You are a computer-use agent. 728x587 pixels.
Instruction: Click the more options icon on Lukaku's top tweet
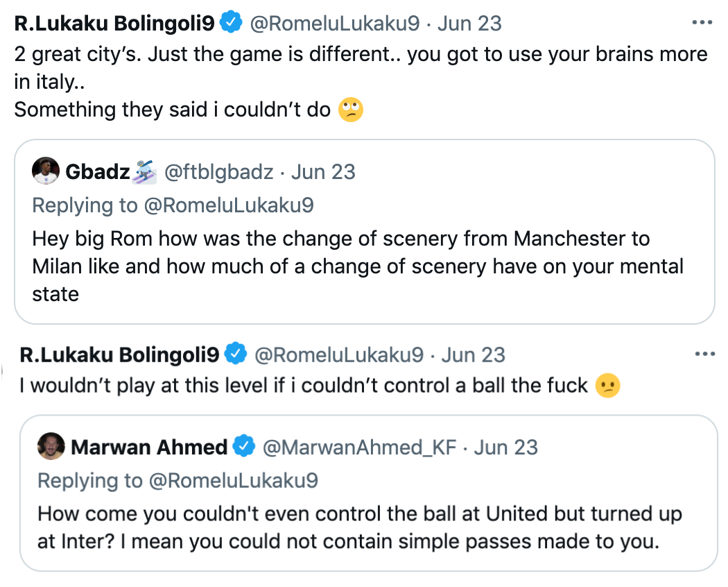702,22
